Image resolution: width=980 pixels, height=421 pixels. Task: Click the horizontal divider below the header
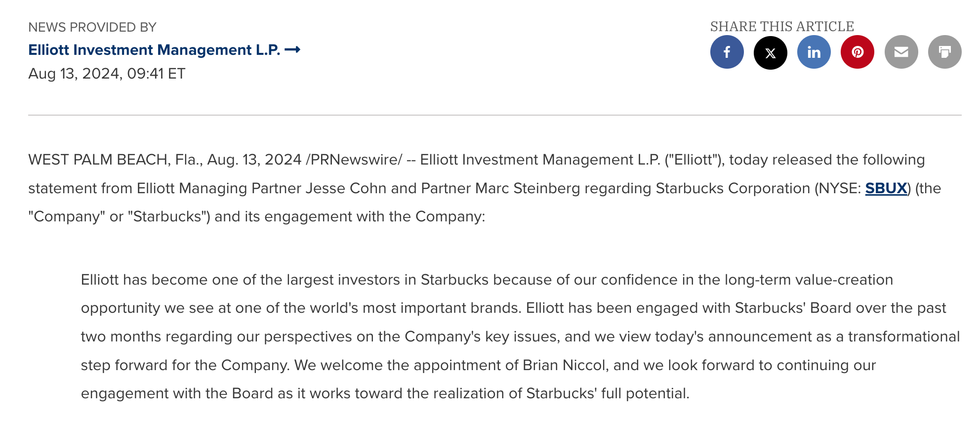[x=494, y=115]
